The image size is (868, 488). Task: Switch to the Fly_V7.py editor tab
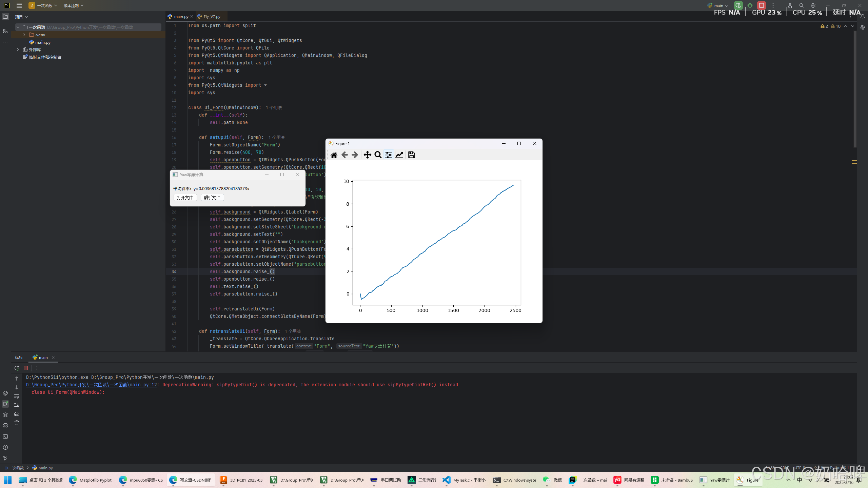[x=212, y=17]
